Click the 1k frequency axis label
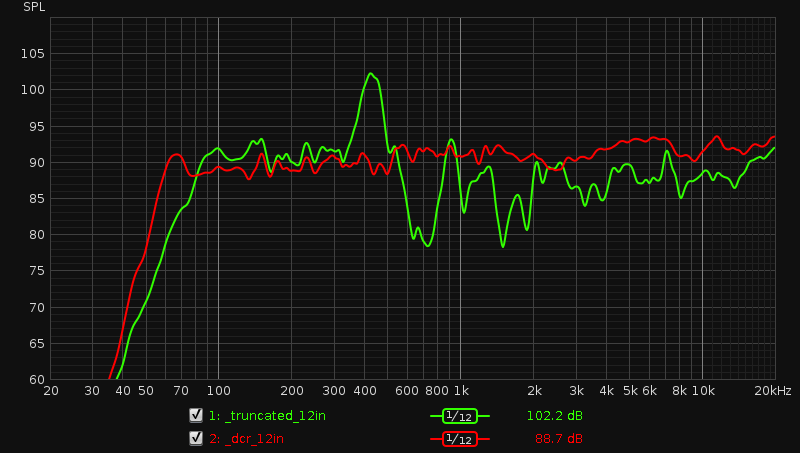 (461, 391)
